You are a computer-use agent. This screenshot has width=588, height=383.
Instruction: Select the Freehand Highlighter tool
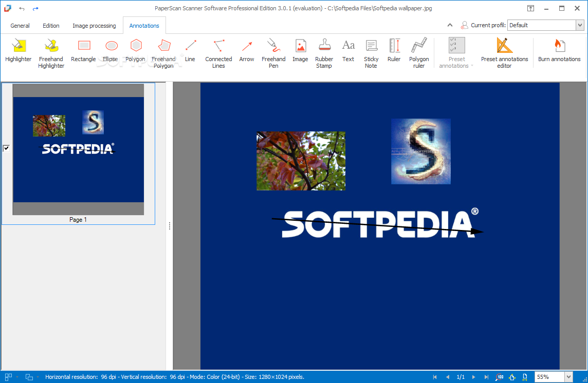[x=51, y=53]
